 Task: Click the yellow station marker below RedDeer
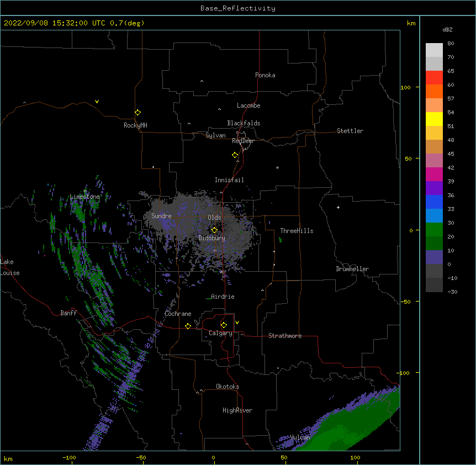(235, 155)
